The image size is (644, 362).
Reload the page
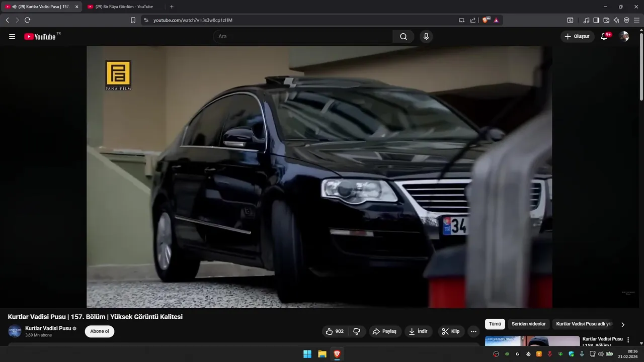[27, 20]
